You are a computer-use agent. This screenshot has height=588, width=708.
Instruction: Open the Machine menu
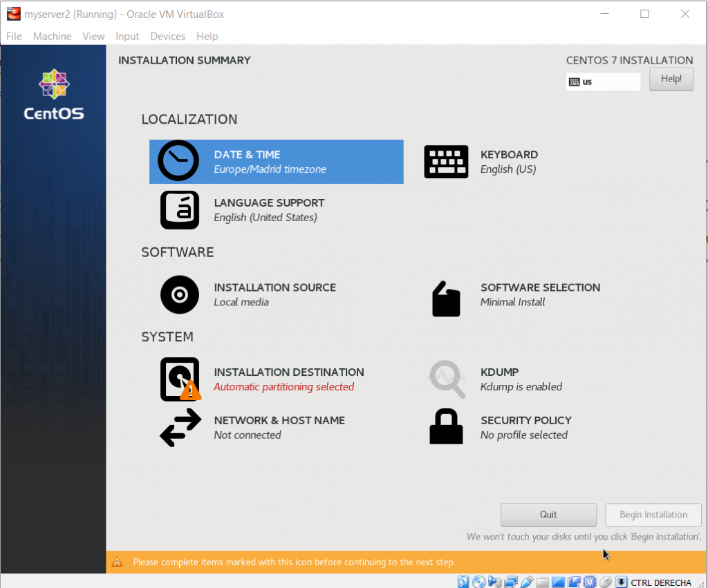coord(53,36)
